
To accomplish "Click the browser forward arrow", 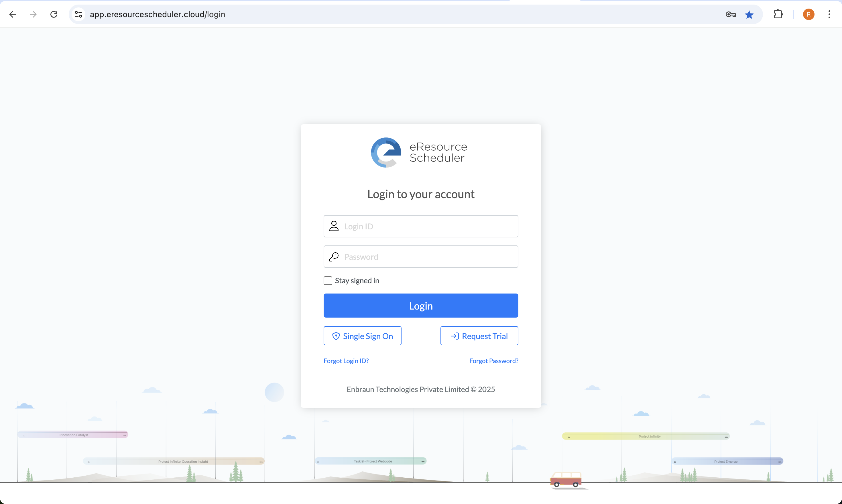I will pyautogui.click(x=33, y=14).
